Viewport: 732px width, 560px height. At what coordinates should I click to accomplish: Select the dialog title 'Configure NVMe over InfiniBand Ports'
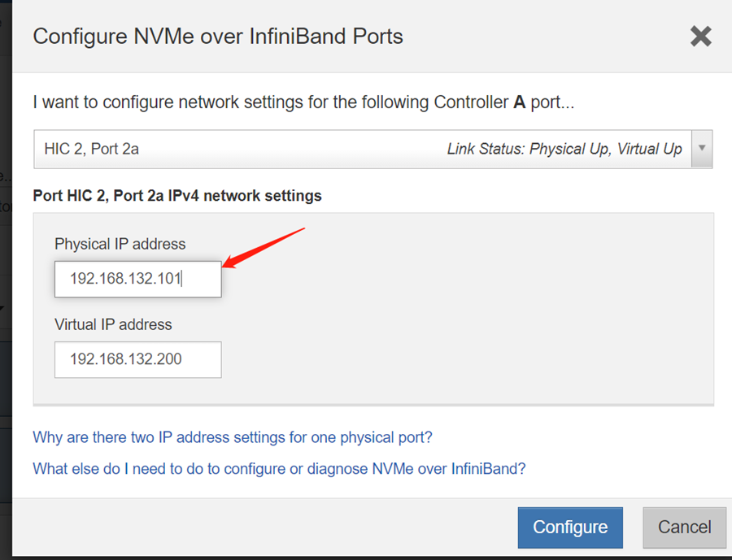(x=218, y=37)
